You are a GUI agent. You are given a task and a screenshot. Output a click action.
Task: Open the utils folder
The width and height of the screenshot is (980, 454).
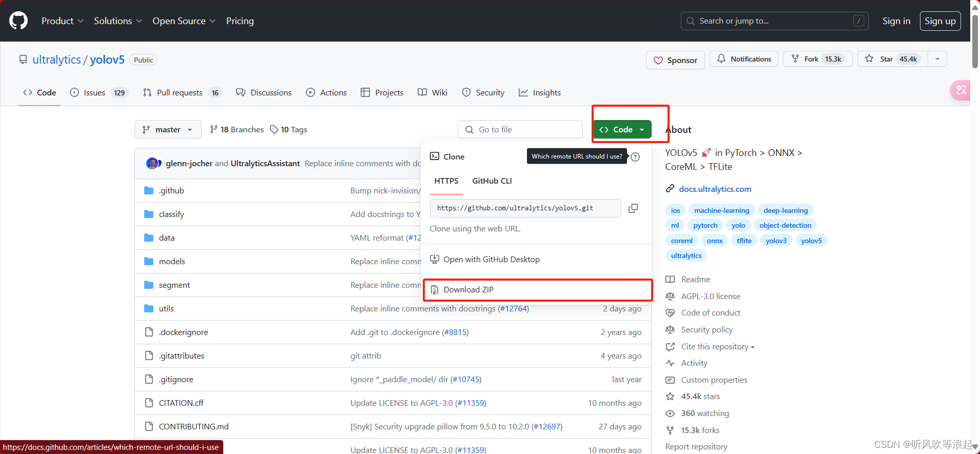point(166,309)
